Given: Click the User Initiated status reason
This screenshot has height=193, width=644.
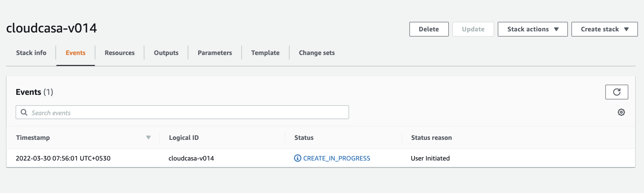Looking at the screenshot, I should tap(430, 158).
